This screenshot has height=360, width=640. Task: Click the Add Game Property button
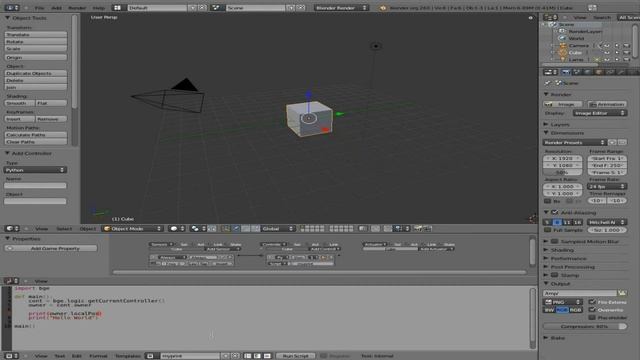coord(51,248)
